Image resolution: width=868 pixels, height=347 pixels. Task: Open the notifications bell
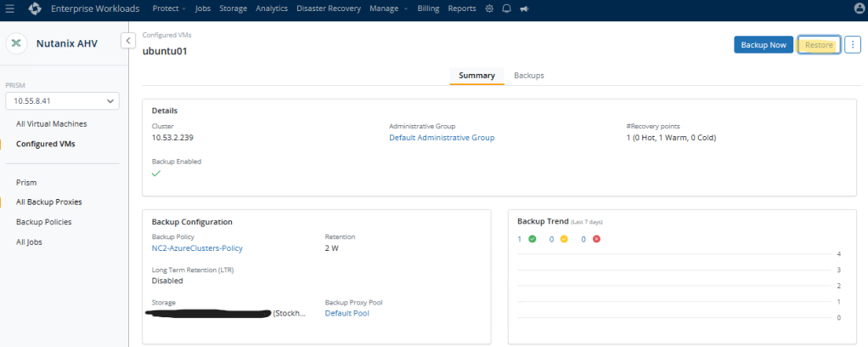pos(506,9)
